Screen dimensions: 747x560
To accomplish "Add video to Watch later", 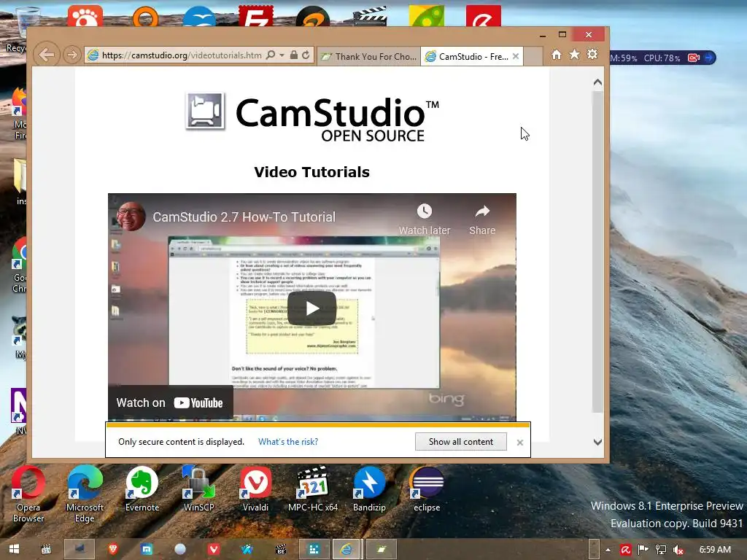I will tap(424, 219).
